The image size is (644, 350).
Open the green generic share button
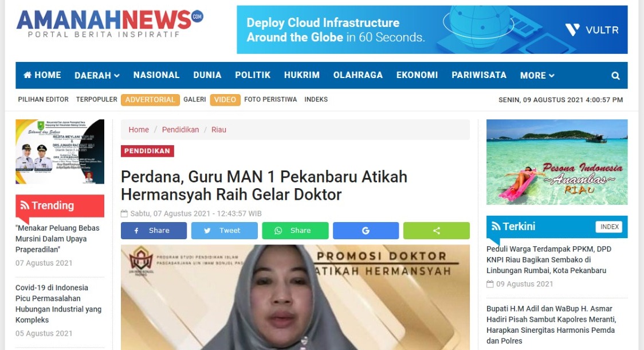coord(437,231)
